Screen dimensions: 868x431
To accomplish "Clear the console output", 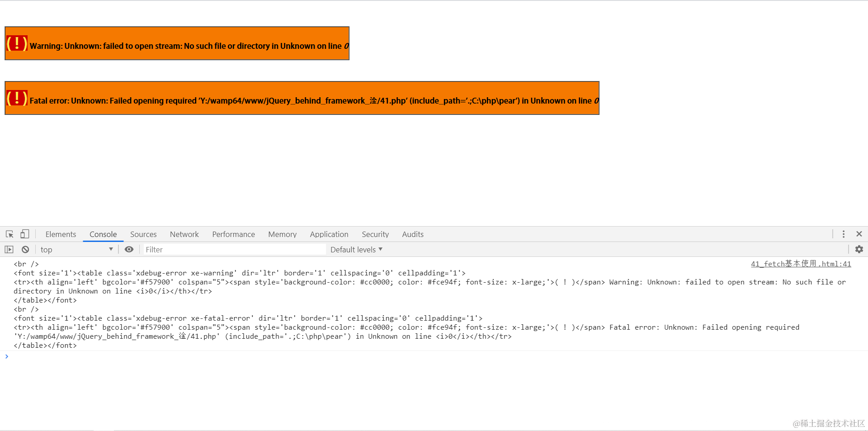I will pos(25,250).
